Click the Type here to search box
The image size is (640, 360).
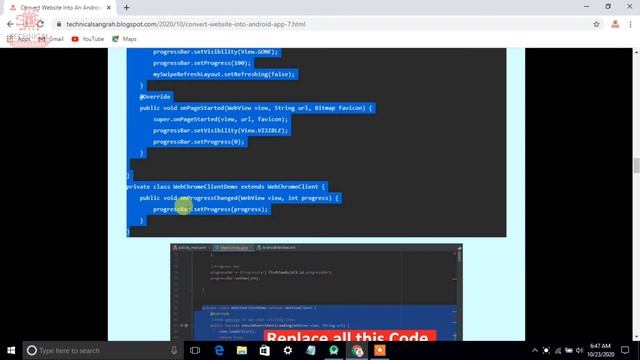coord(103,350)
